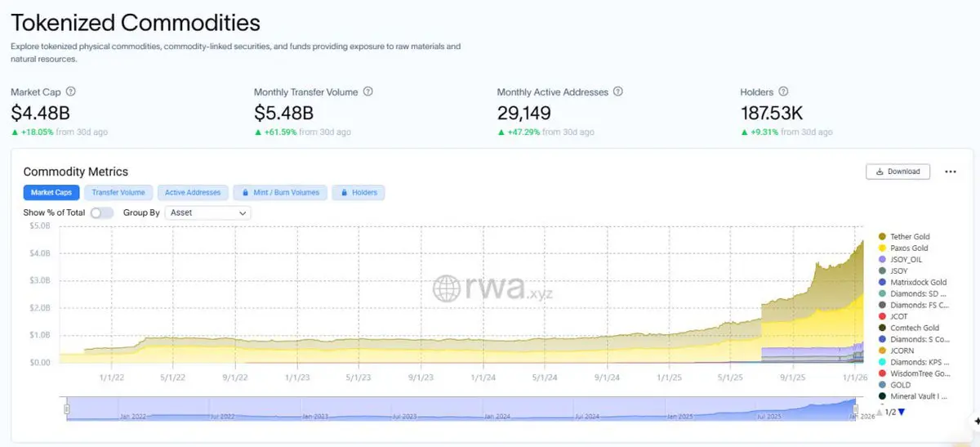Toggle JSOY series in legend
The width and height of the screenshot is (980, 447).
click(893, 271)
